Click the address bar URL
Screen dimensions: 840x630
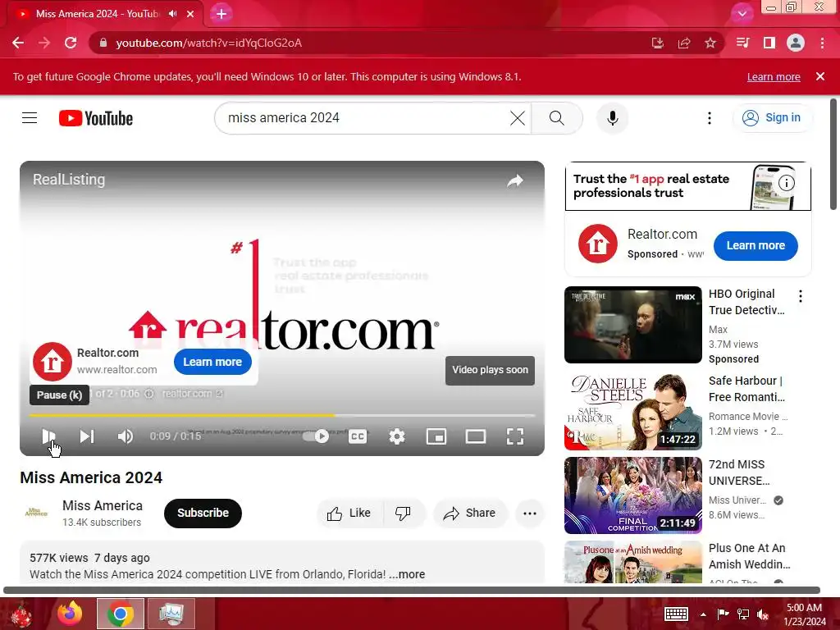tap(209, 43)
